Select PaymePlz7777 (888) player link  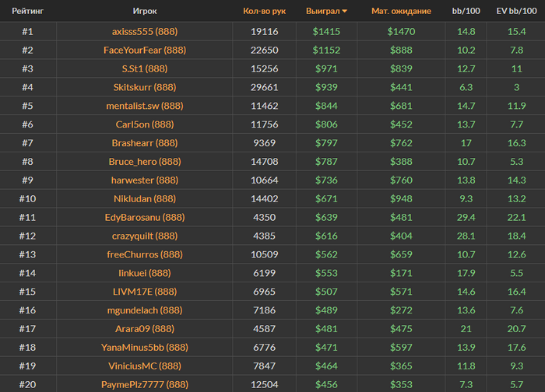point(144,384)
